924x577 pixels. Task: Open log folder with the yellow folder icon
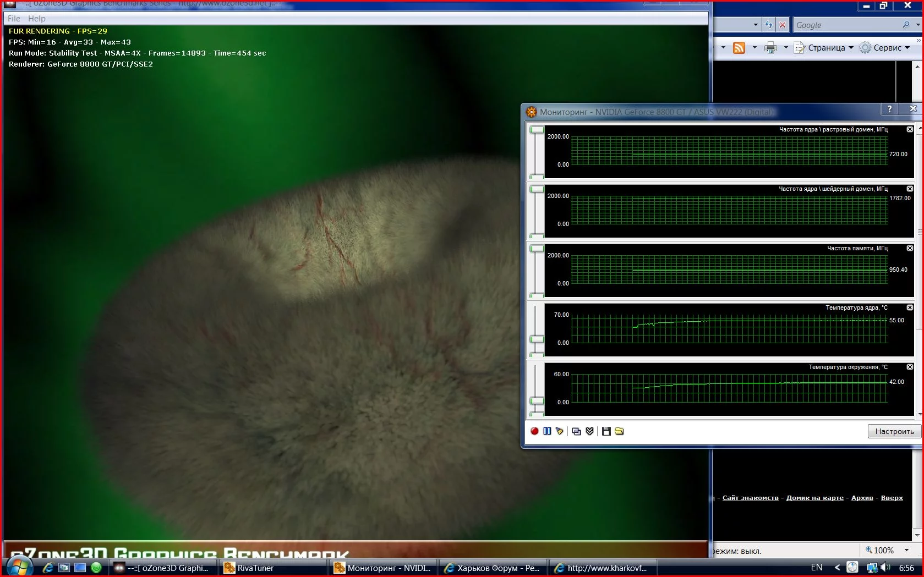pyautogui.click(x=619, y=431)
